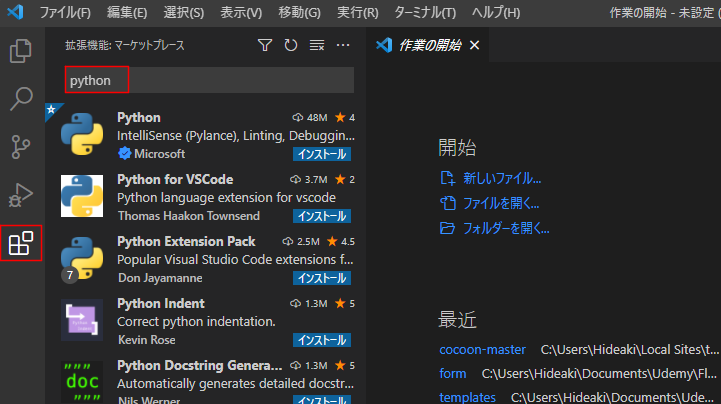The height and width of the screenshot is (404, 721).
Task: Open the Extensions view icon
Action: coord(21,243)
